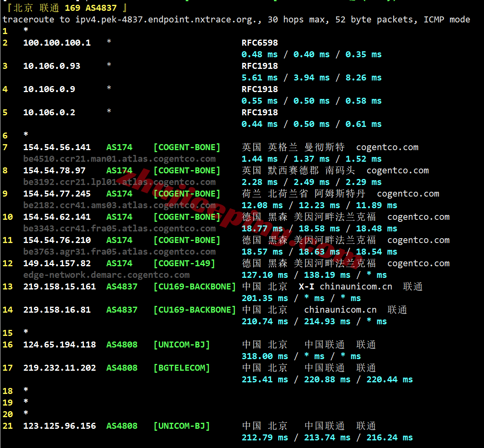Select latency 215.41 ms on hop 17
484x448 pixels.
265,380
